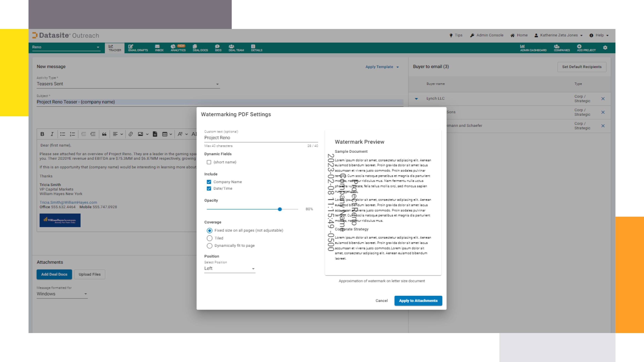Open the Reno project selector dropdown
This screenshot has height=362, width=644.
pos(66,47)
